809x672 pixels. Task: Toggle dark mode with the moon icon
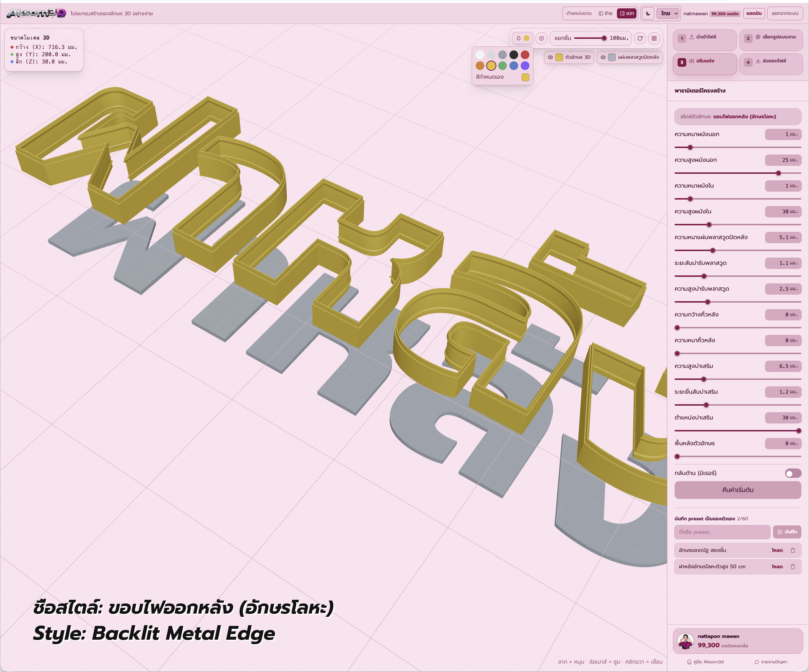(648, 13)
